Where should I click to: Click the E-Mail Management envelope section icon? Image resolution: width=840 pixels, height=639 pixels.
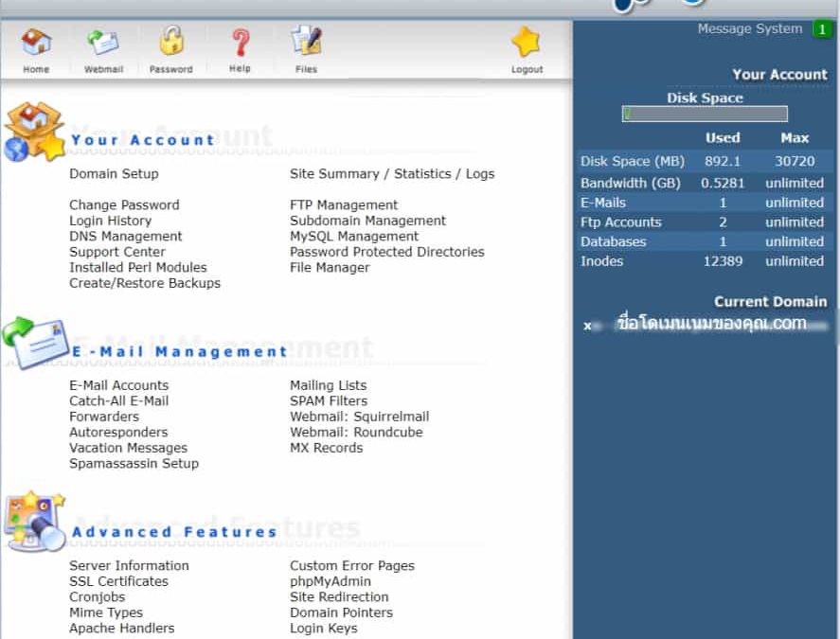[x=35, y=343]
